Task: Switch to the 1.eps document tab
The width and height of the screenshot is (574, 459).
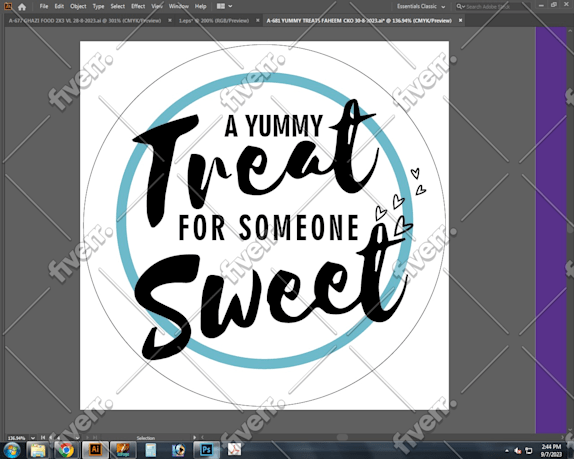Action: coord(214,20)
